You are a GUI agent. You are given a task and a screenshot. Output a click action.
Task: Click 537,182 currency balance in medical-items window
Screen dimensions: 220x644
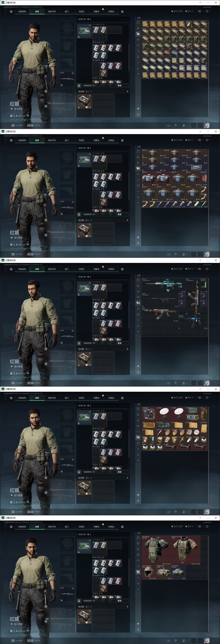click(x=178, y=140)
